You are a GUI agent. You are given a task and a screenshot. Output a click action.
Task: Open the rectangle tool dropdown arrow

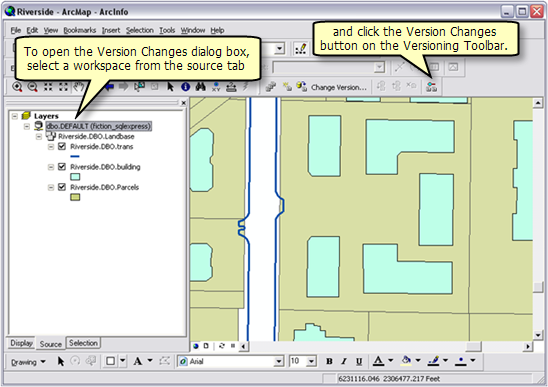[x=123, y=360]
